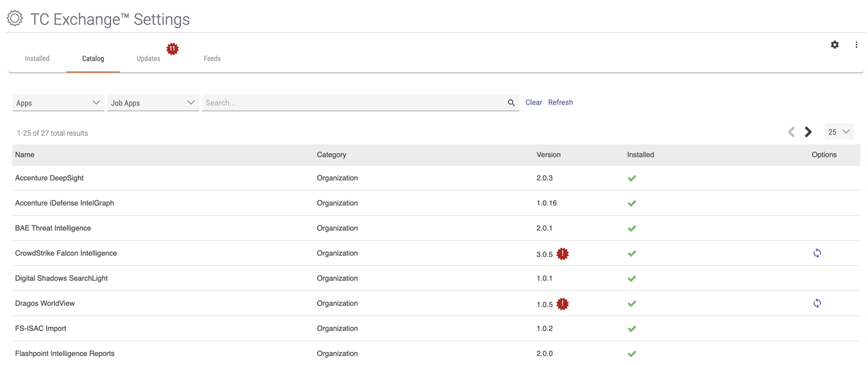Image resolution: width=868 pixels, height=365 pixels.
Task: Sort by the Name column header
Action: coord(25,155)
